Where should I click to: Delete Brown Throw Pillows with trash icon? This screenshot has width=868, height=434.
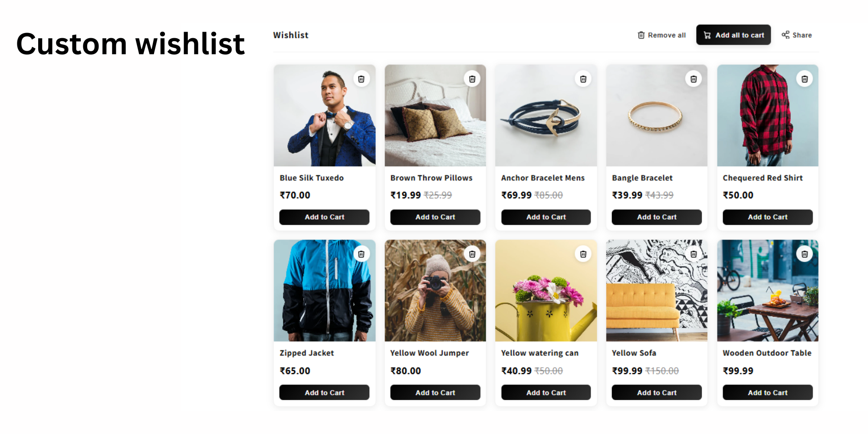coord(472,79)
